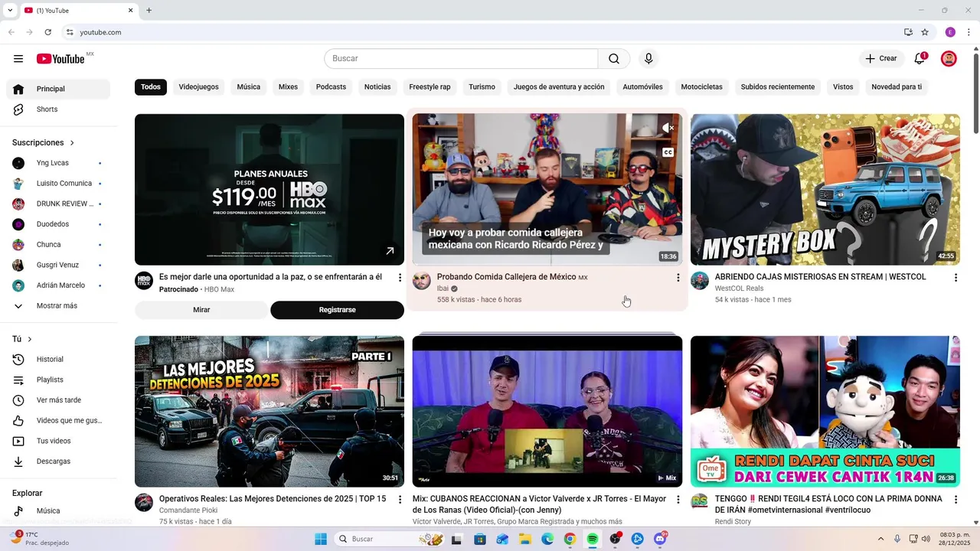Image resolution: width=980 pixels, height=551 pixels.
Task: Open Ibai channel avatar
Action: pyautogui.click(x=422, y=281)
